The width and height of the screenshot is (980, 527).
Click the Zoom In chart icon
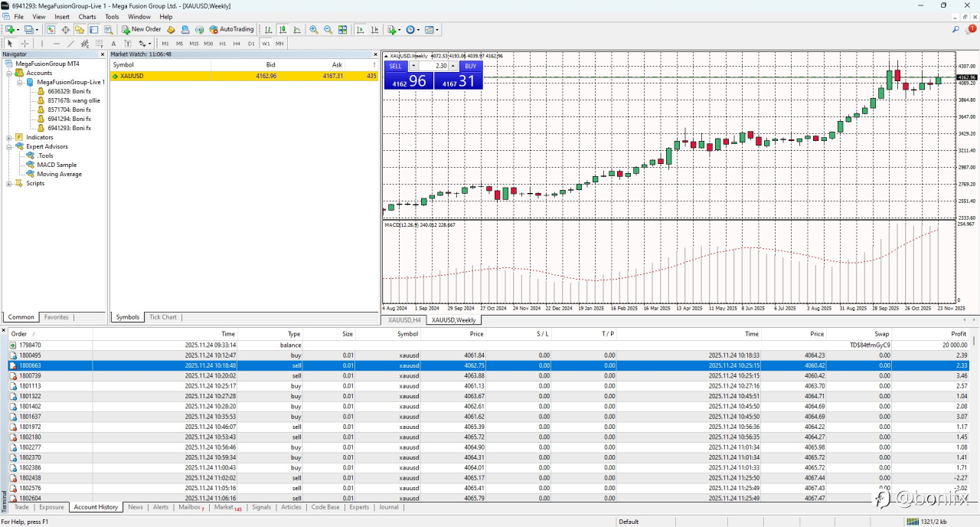(x=314, y=30)
